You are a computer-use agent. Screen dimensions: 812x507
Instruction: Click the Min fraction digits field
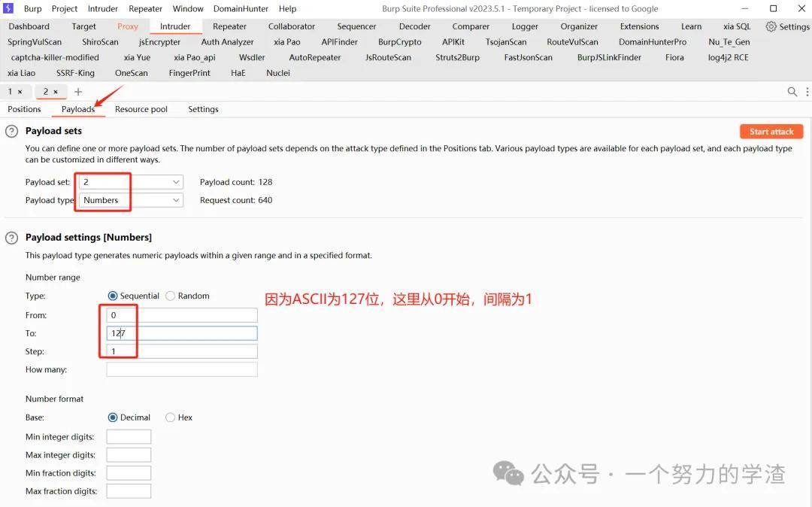tap(129, 473)
